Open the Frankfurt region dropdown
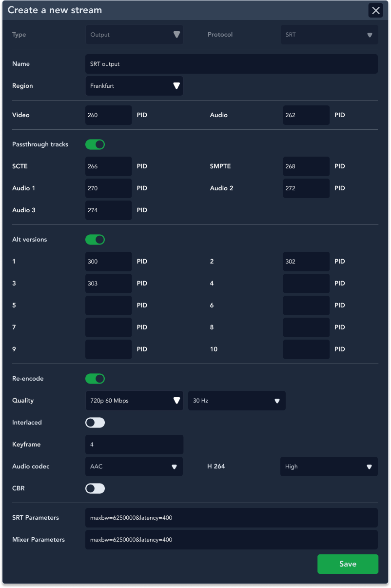Viewport: 391px width, 588px height. tap(135, 86)
